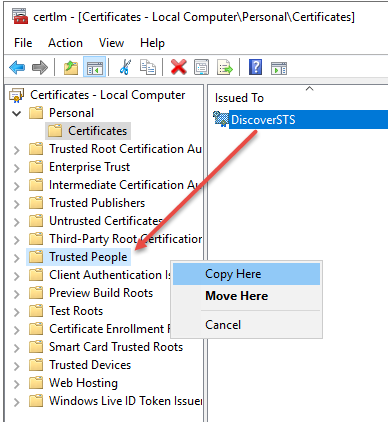Expand Windows Live ID Token Issuer node
The width and height of the screenshot is (388, 422).
(x=16, y=401)
